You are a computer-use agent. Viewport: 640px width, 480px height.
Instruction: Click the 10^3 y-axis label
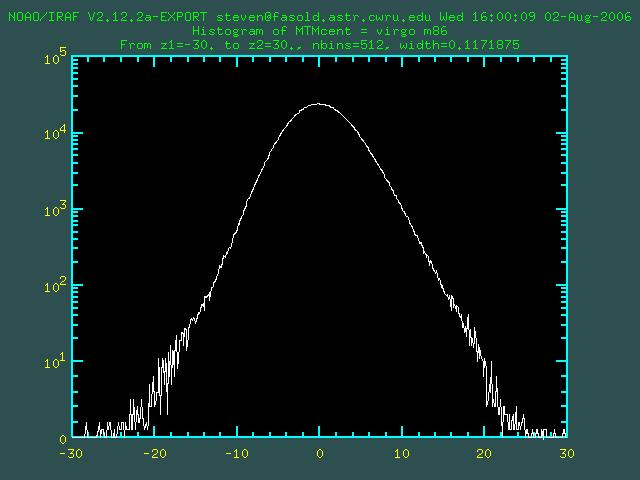55,209
